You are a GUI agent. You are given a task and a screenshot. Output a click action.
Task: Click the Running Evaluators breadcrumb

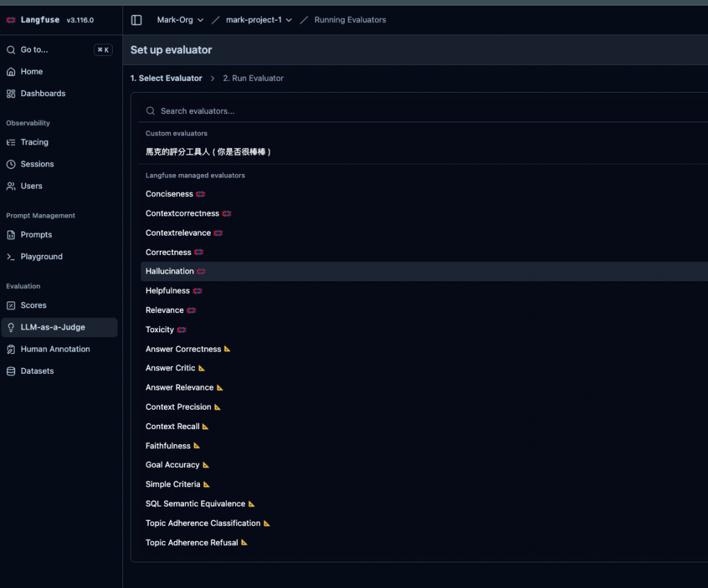coord(350,20)
